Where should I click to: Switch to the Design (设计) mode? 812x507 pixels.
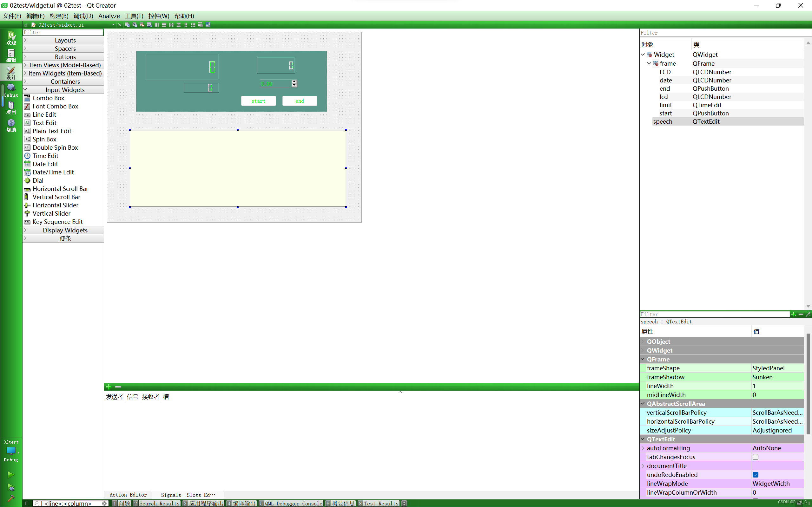[11, 72]
